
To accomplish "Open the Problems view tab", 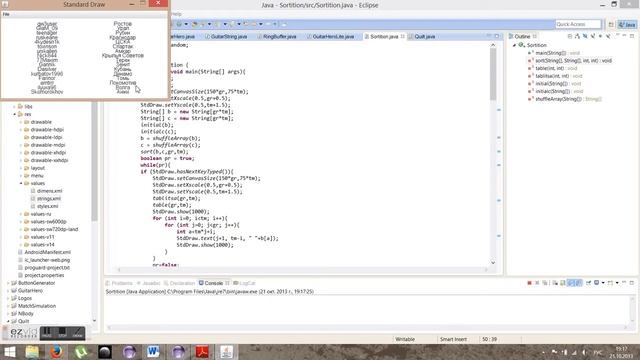I will click(x=119, y=283).
